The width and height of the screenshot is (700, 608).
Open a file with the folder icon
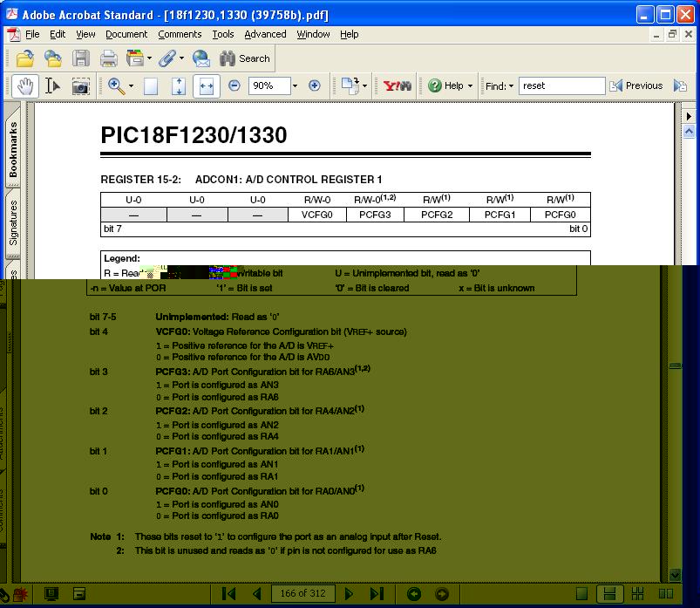[25, 58]
